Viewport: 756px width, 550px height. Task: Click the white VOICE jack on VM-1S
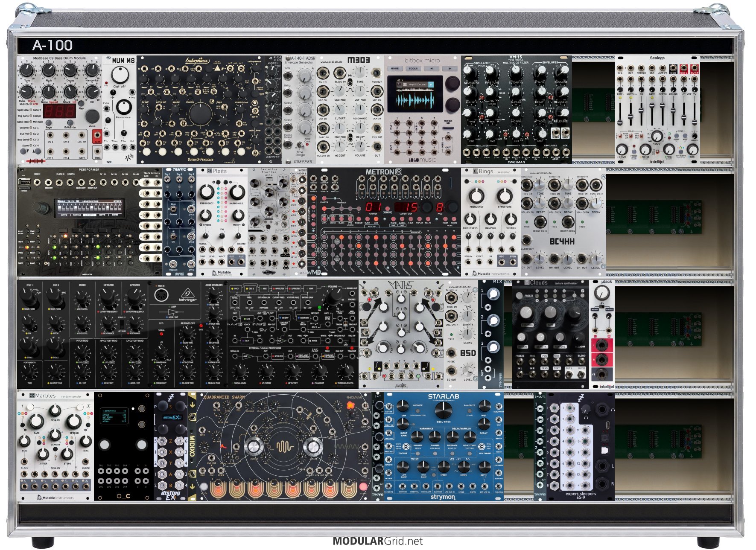point(565,132)
